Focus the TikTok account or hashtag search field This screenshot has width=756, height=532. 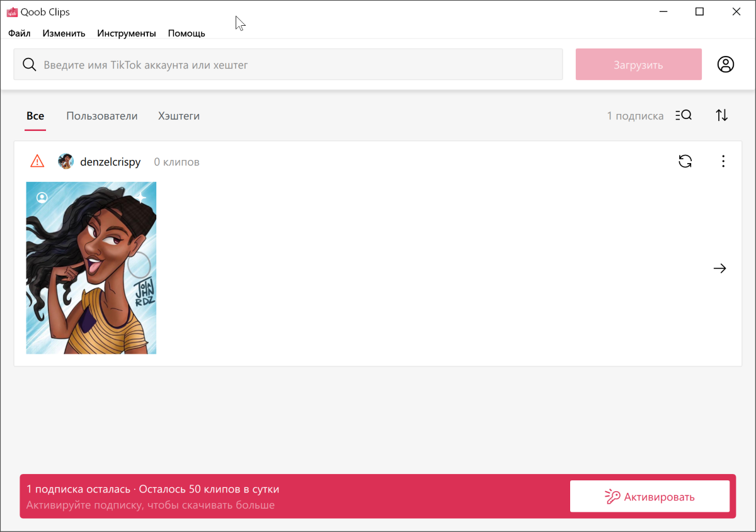[288, 64]
